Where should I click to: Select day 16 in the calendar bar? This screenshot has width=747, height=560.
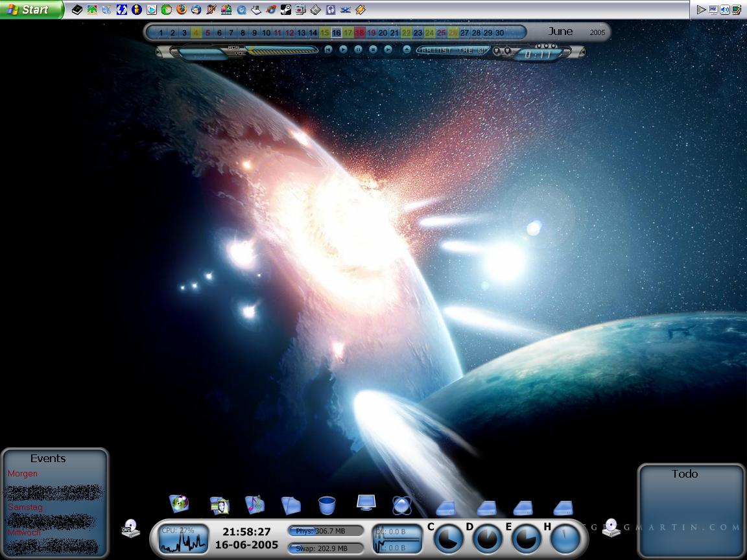pos(337,33)
